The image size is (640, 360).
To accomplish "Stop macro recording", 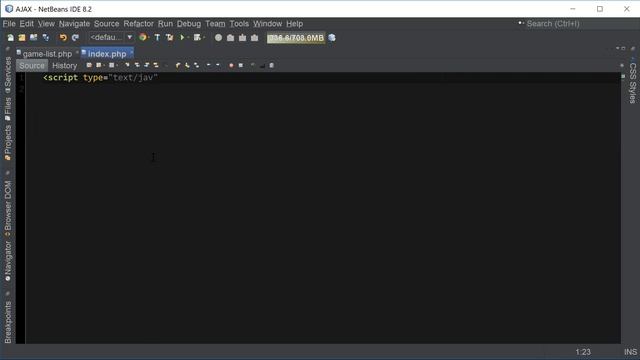I will tap(241, 65).
